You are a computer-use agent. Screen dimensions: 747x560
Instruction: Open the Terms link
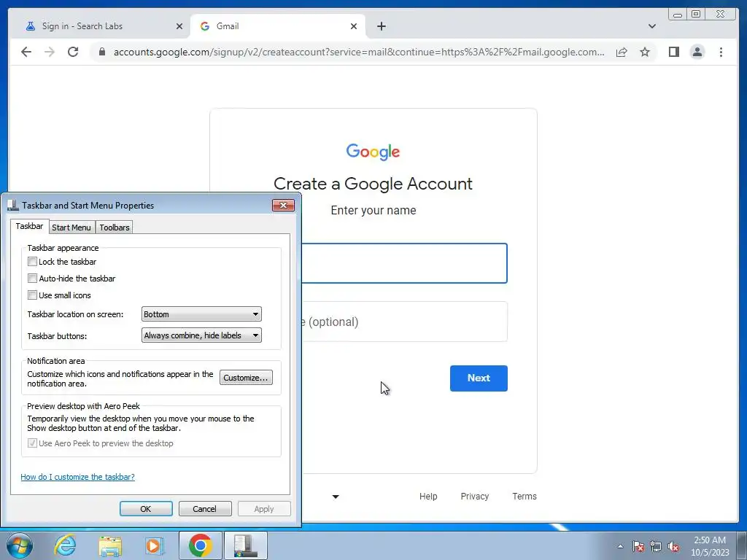(524, 496)
